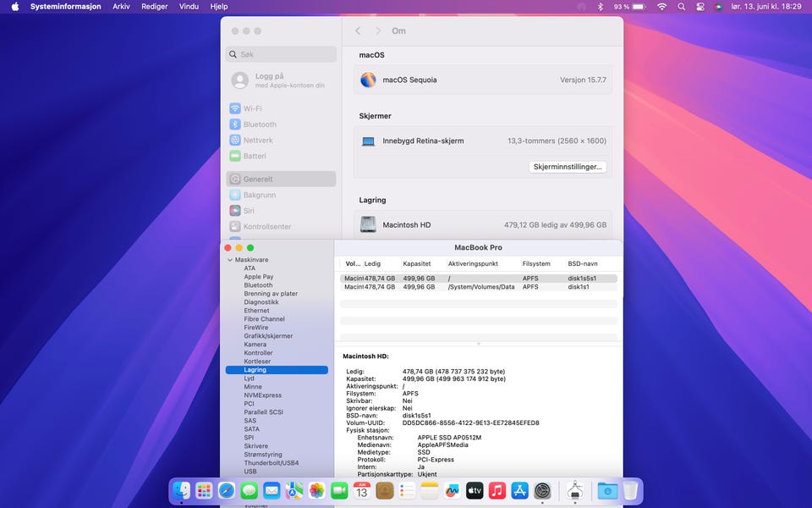This screenshot has width=812, height=508.
Task: Click the Søk field in Settings
Action: tap(281, 54)
